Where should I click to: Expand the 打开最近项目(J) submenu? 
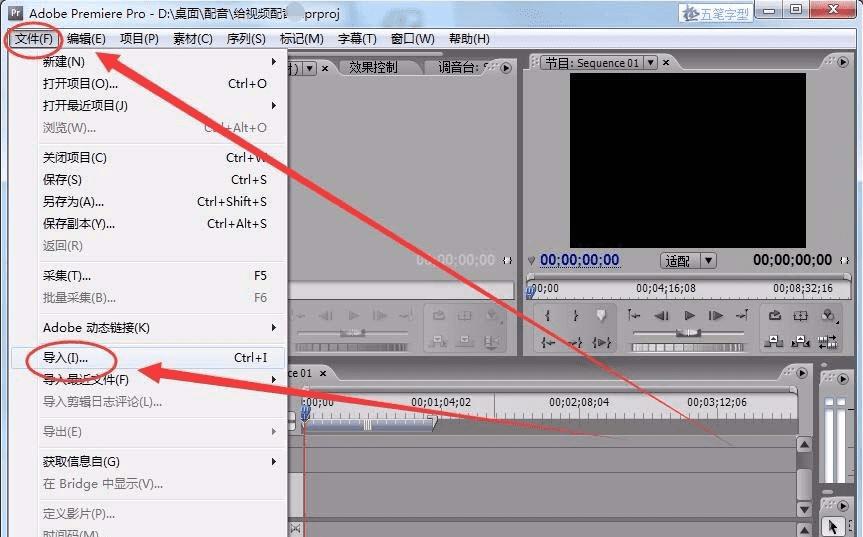[x=274, y=105]
